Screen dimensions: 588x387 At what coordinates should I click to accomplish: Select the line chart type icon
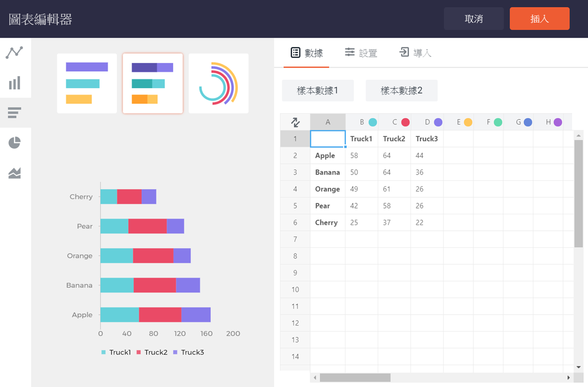tap(14, 52)
